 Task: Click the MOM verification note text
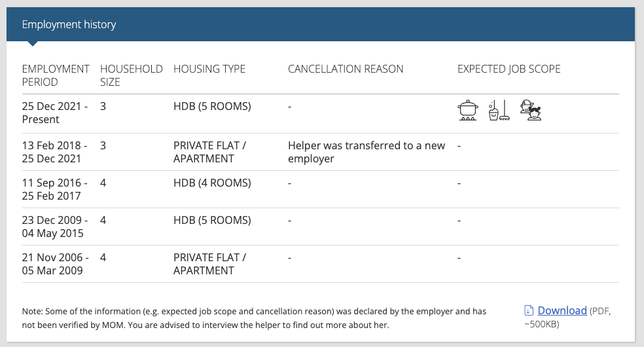click(x=254, y=318)
